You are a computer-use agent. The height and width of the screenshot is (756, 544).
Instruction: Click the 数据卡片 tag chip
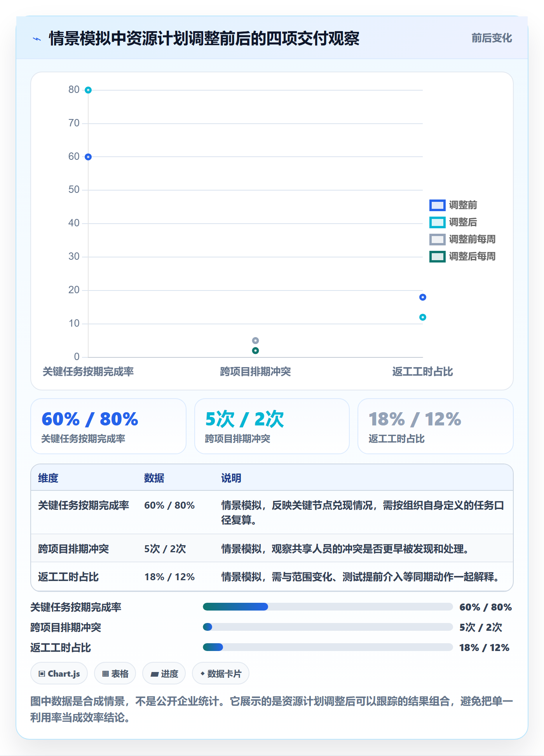[x=221, y=673]
